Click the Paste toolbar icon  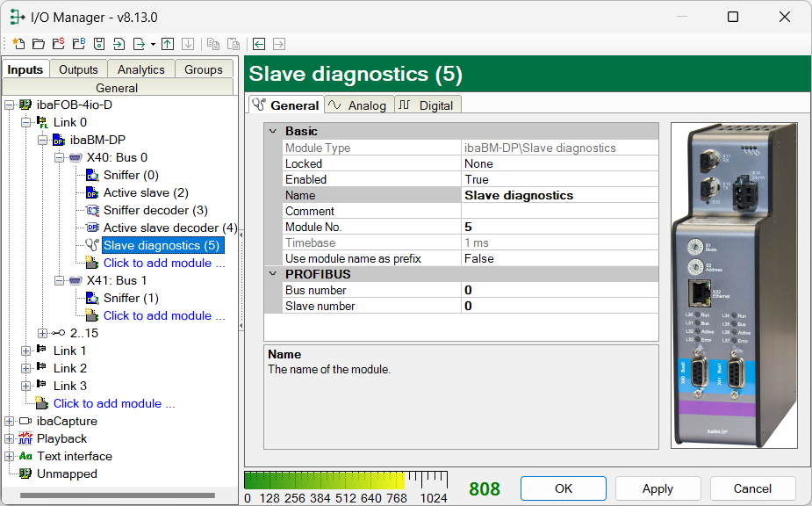click(x=234, y=44)
